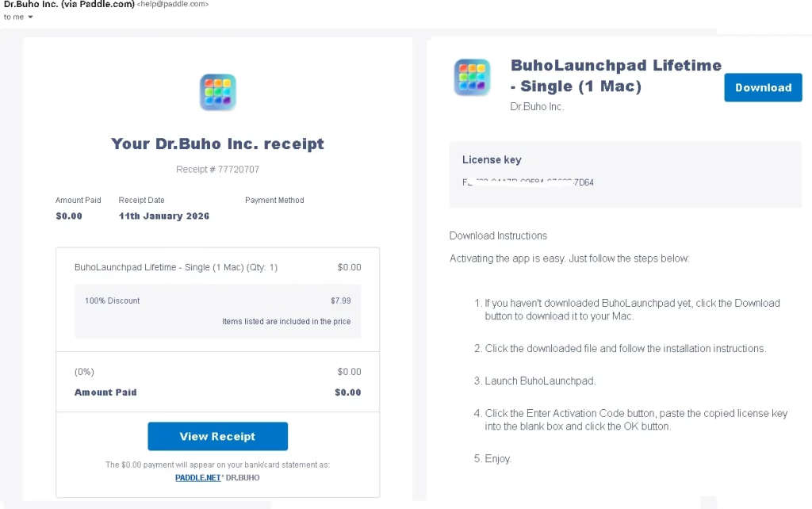
Task: Expand the "to me" recipient details arrow
Action: pos(30,17)
